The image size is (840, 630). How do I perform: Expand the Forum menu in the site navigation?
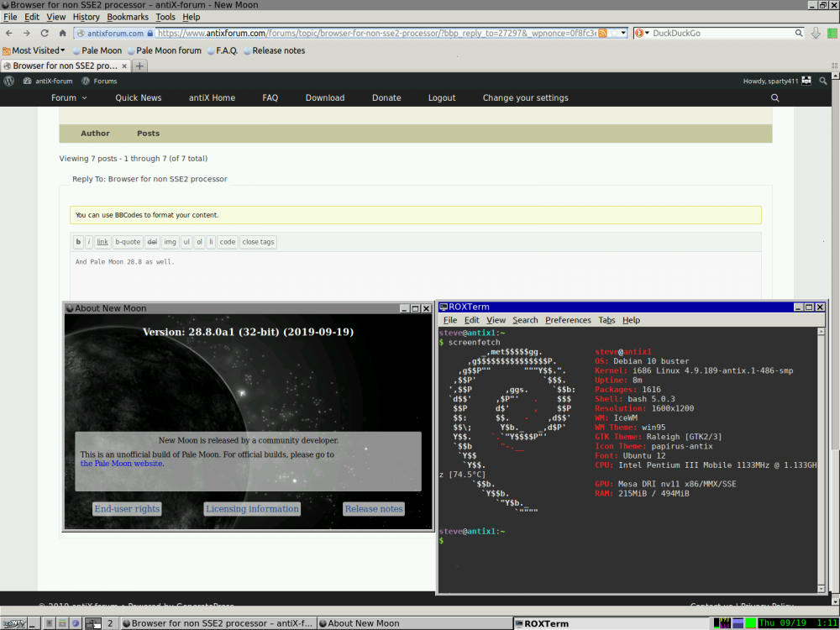(69, 98)
